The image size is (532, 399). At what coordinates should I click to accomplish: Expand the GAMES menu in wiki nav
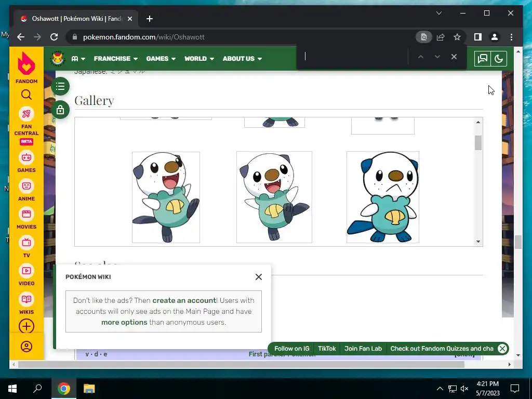click(161, 59)
